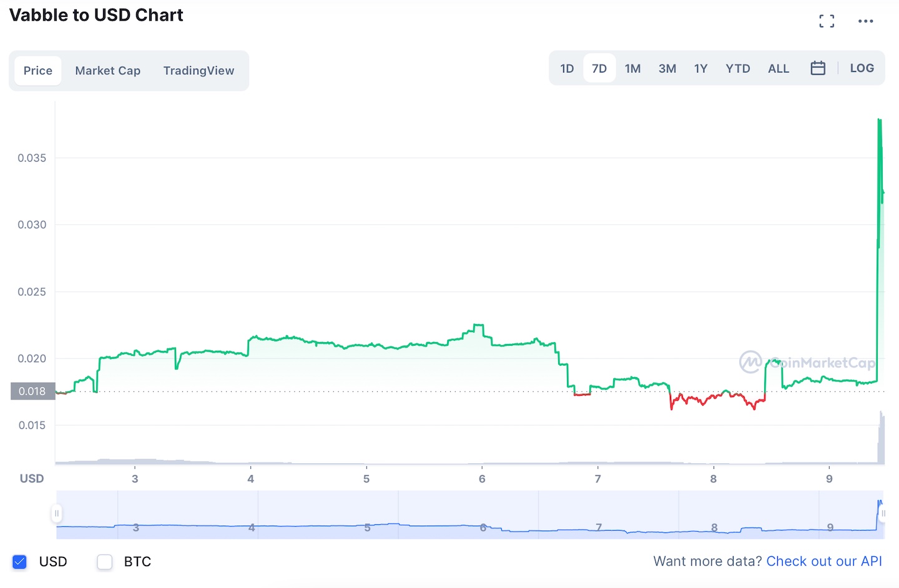This screenshot has height=588, width=899.
Task: Open the calendar date range picker
Action: [818, 68]
